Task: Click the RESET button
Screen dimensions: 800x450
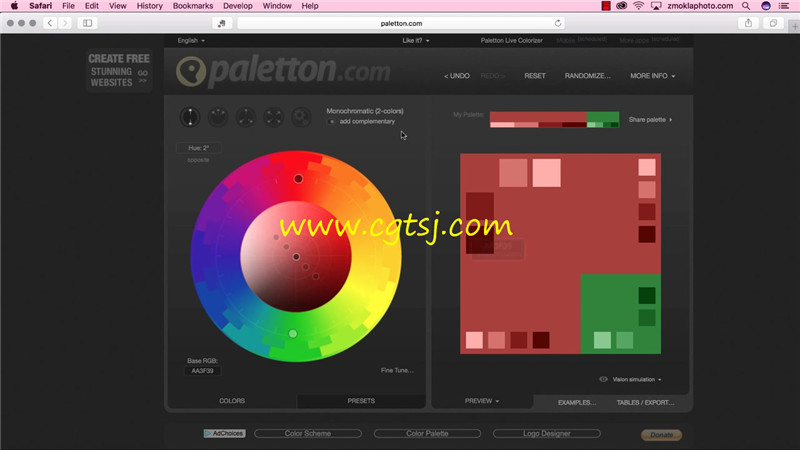Action: pyautogui.click(x=535, y=76)
